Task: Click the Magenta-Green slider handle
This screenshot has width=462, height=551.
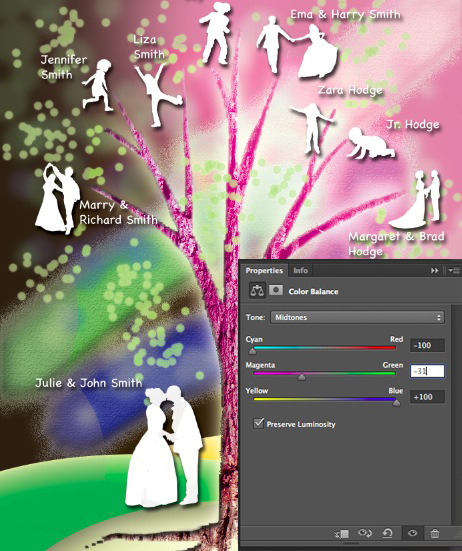Action: coord(301,377)
